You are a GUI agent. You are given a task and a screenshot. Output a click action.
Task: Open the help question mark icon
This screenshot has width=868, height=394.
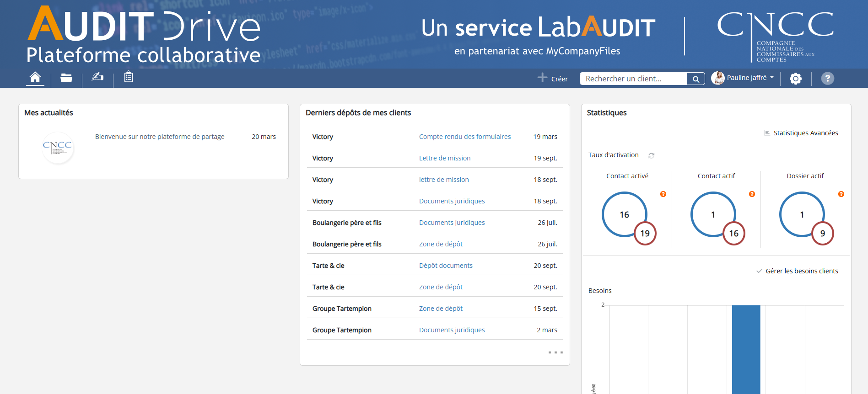tap(827, 79)
